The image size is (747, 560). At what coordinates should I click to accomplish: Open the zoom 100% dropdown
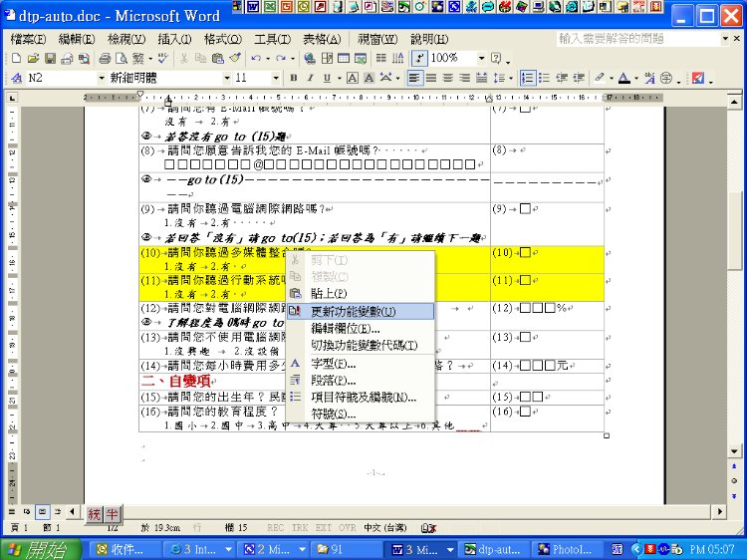[481, 58]
